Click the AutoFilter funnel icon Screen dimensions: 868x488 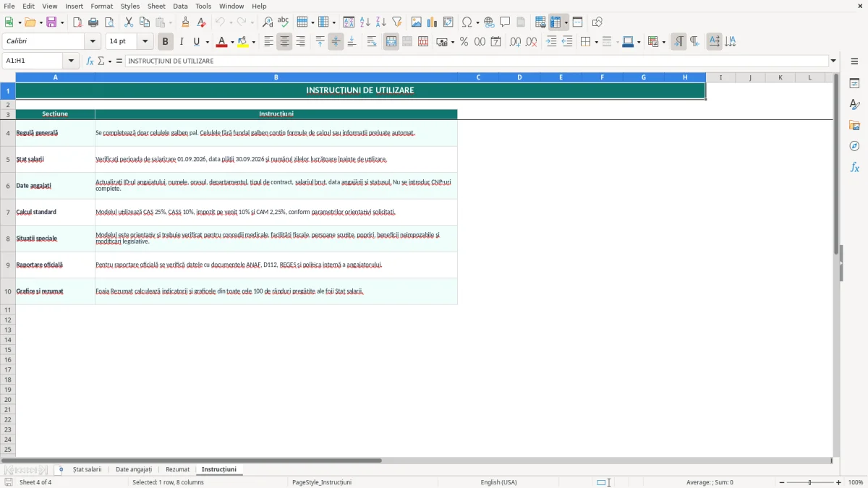point(397,22)
